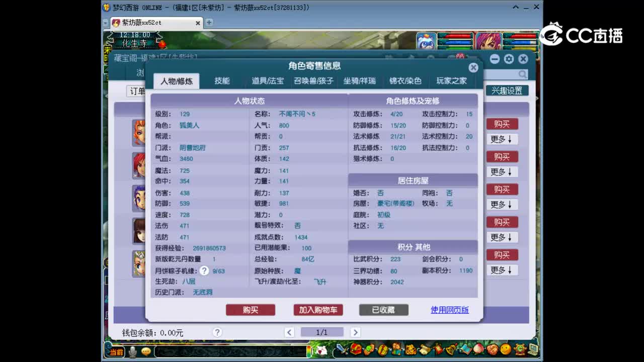Open the 召唤兽/孩子 tab
This screenshot has width=644, height=362.
313,80
